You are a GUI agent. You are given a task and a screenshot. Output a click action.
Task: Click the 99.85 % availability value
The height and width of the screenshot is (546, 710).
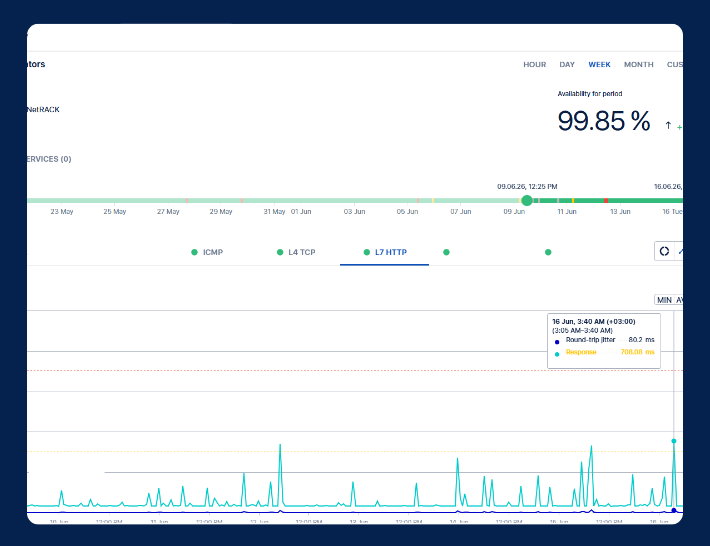tap(604, 121)
